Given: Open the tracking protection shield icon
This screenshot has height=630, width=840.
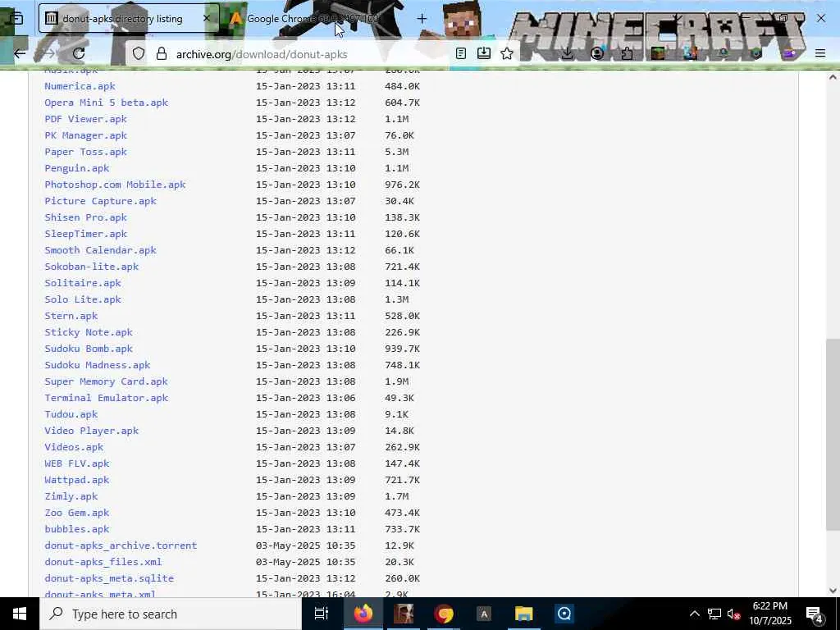Looking at the screenshot, I should (139, 53).
